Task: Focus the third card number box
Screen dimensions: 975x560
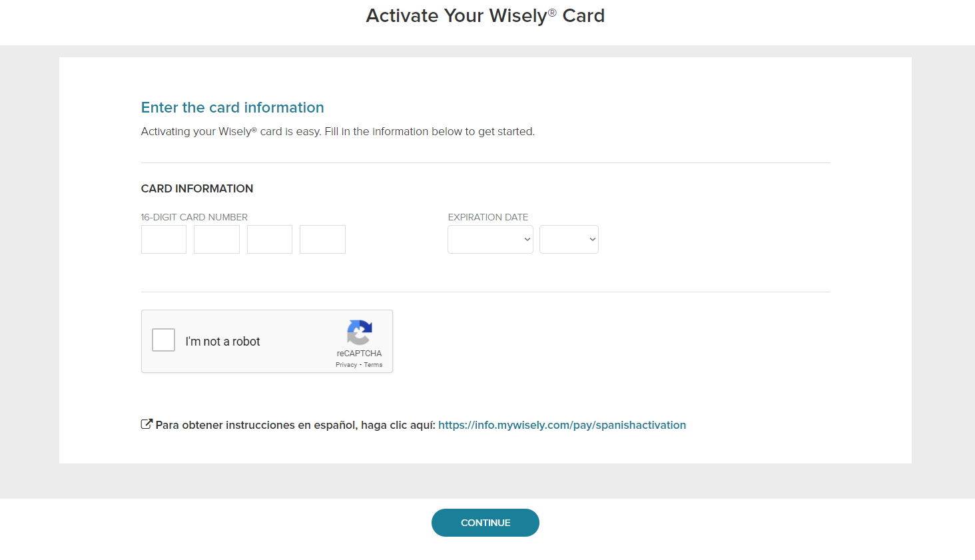Action: (270, 239)
